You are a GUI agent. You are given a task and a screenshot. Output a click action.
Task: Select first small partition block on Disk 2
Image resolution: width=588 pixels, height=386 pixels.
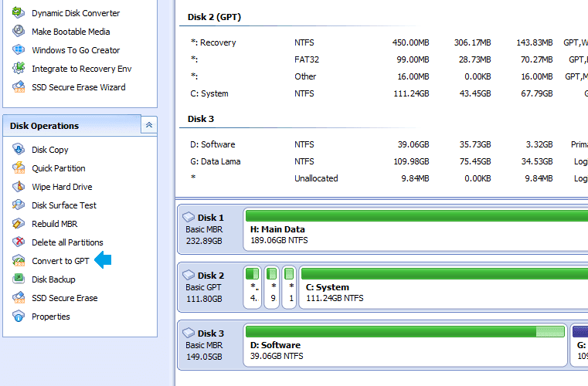click(253, 287)
